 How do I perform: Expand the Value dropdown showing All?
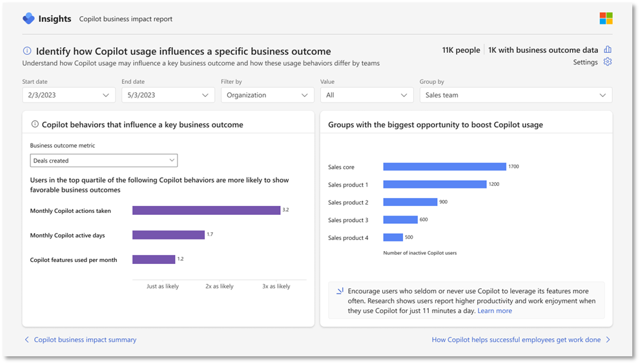pos(367,95)
